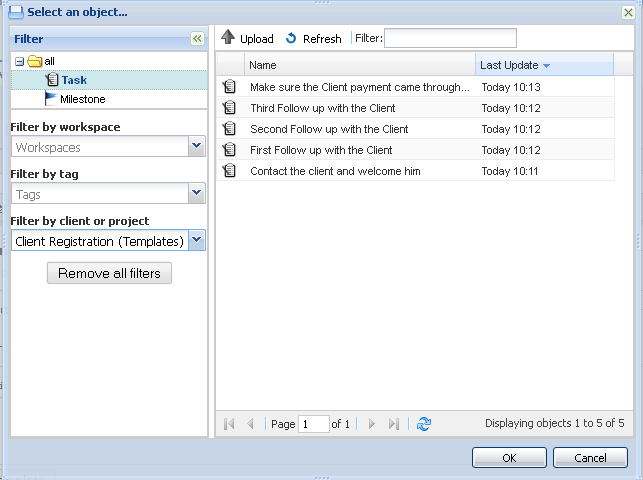643x480 pixels.
Task: Close the Select an object dialog
Action: 628,12
